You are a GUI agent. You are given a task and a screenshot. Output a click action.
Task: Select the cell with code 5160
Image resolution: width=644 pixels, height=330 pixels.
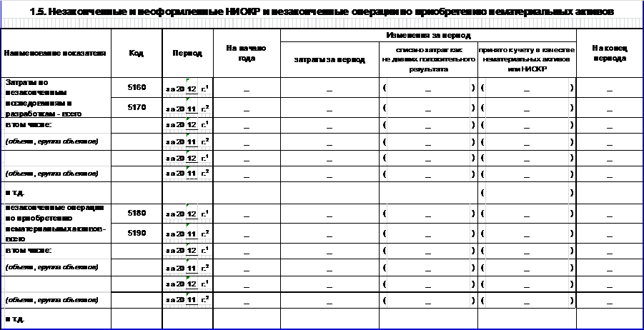136,88
